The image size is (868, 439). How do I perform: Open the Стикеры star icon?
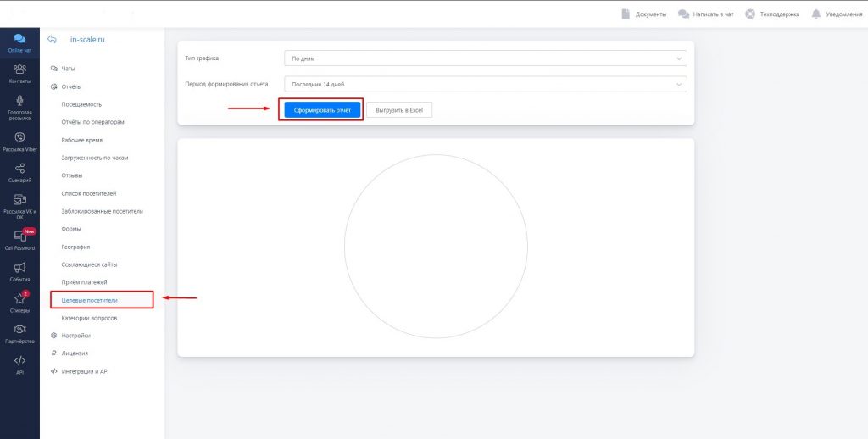point(19,299)
